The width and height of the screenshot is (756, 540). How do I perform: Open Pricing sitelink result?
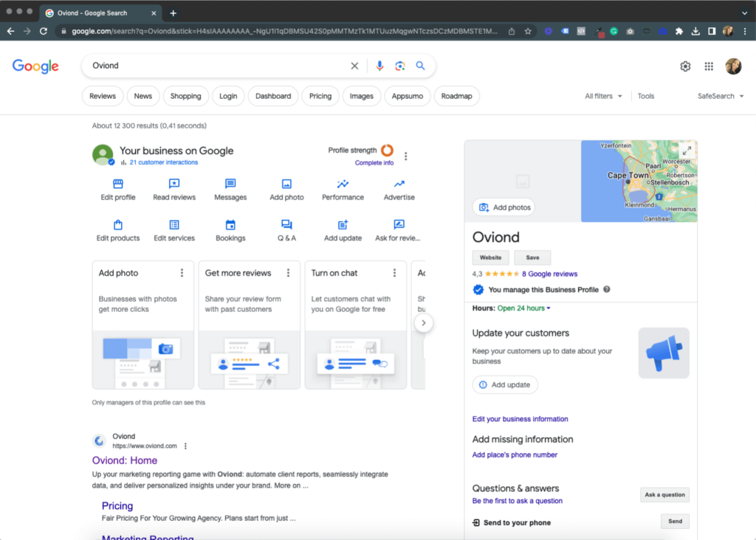point(117,506)
